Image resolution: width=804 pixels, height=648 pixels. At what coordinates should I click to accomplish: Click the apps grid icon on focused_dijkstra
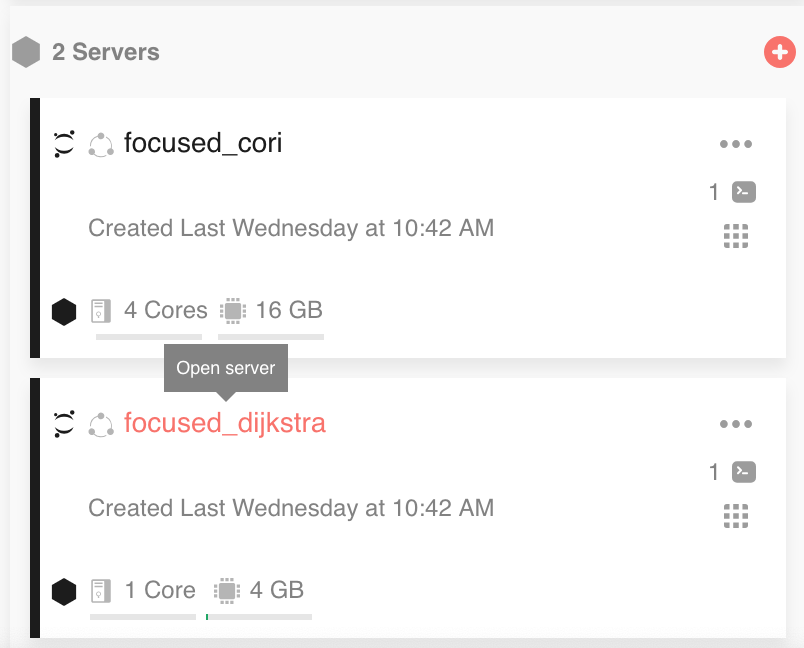[736, 516]
